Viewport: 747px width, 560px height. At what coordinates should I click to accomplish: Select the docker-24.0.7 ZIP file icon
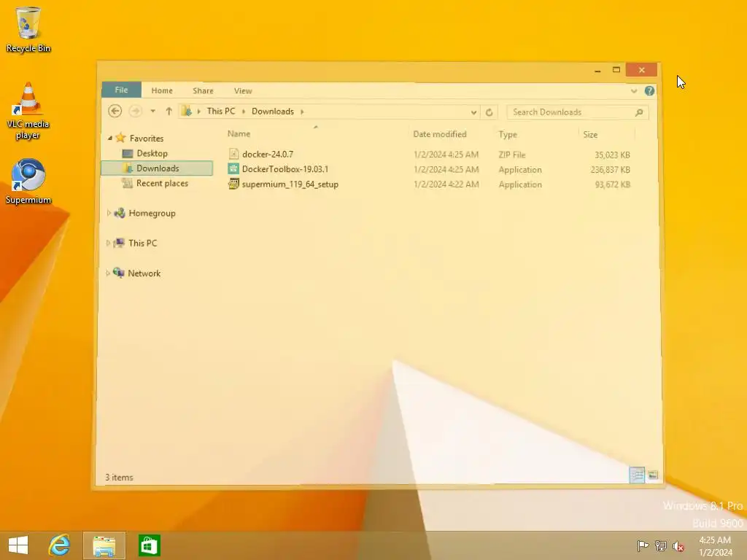point(233,154)
